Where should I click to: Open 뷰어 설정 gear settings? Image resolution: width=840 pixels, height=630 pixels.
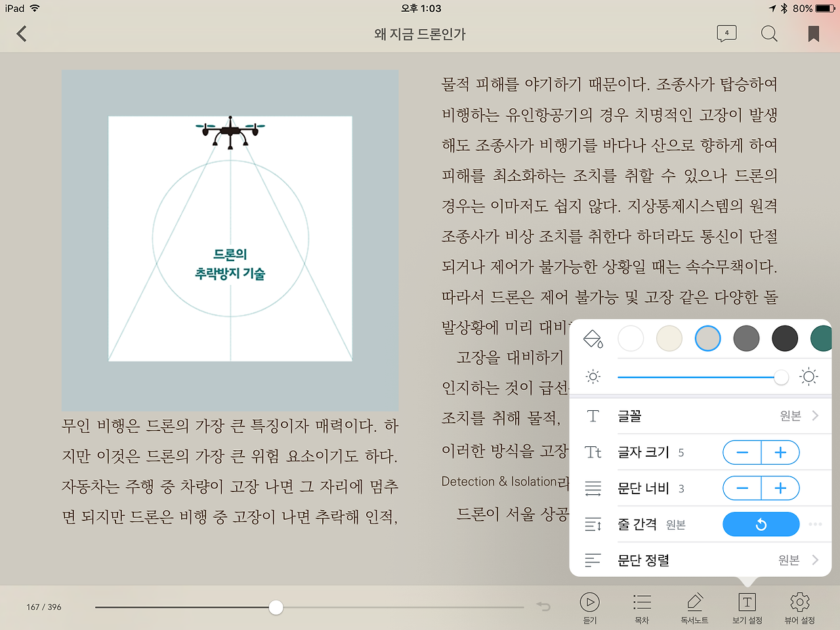[x=800, y=608]
